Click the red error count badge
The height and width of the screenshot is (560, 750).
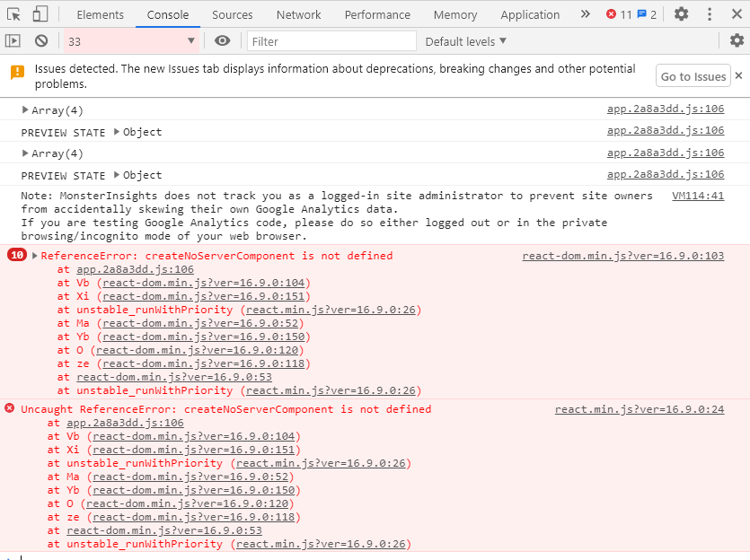click(619, 14)
